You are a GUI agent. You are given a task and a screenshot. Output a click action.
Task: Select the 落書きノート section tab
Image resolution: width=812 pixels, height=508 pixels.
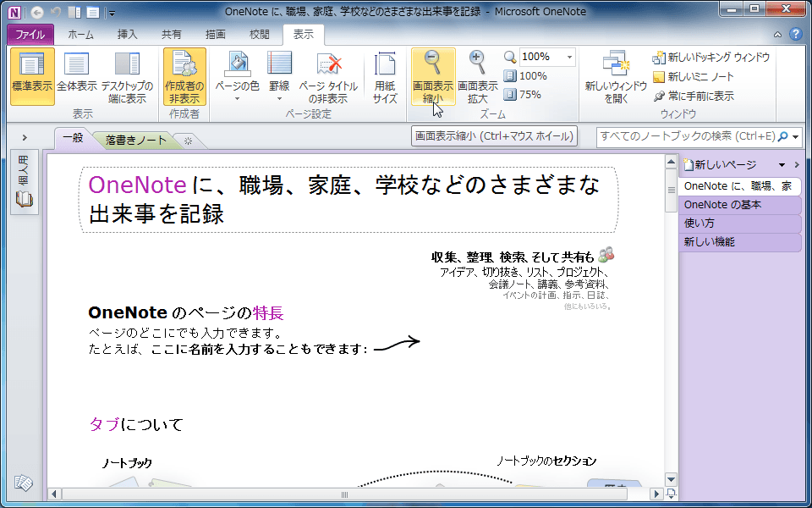tap(137, 140)
